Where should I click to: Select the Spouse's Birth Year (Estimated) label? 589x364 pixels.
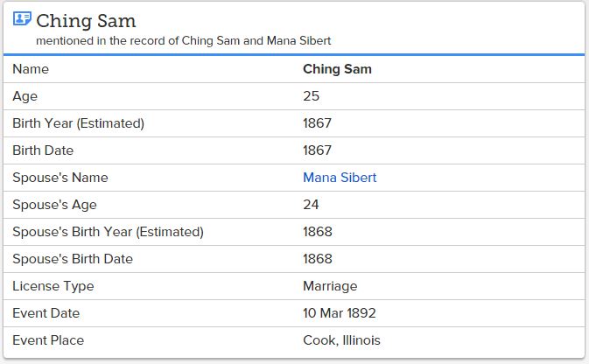pyautogui.click(x=108, y=232)
